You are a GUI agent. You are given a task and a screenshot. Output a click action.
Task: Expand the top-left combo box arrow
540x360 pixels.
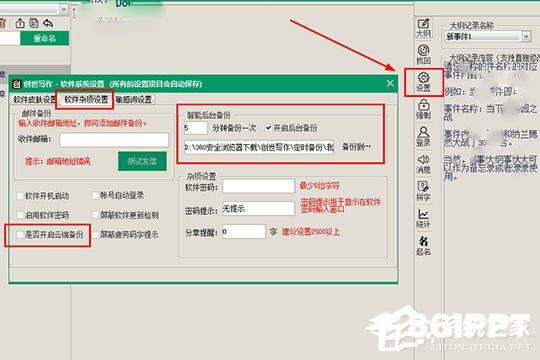pyautogui.click(x=64, y=9)
